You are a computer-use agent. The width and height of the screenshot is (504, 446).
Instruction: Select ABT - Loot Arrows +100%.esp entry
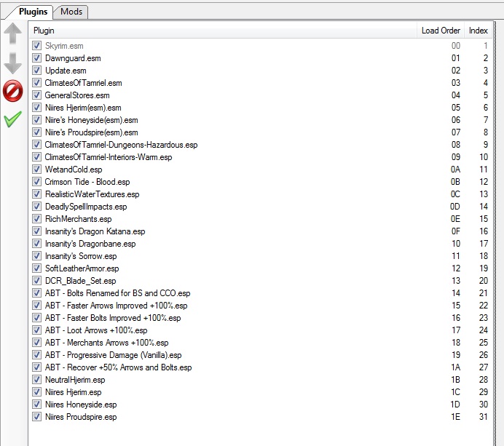coord(95,330)
